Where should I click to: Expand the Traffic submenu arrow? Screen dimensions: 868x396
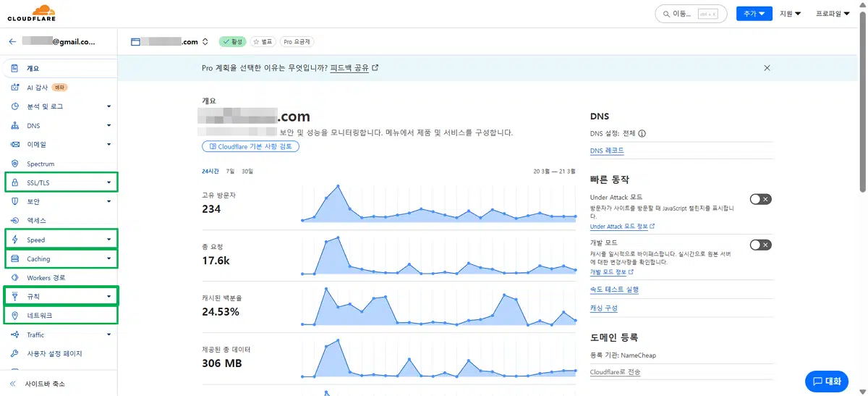pos(109,334)
